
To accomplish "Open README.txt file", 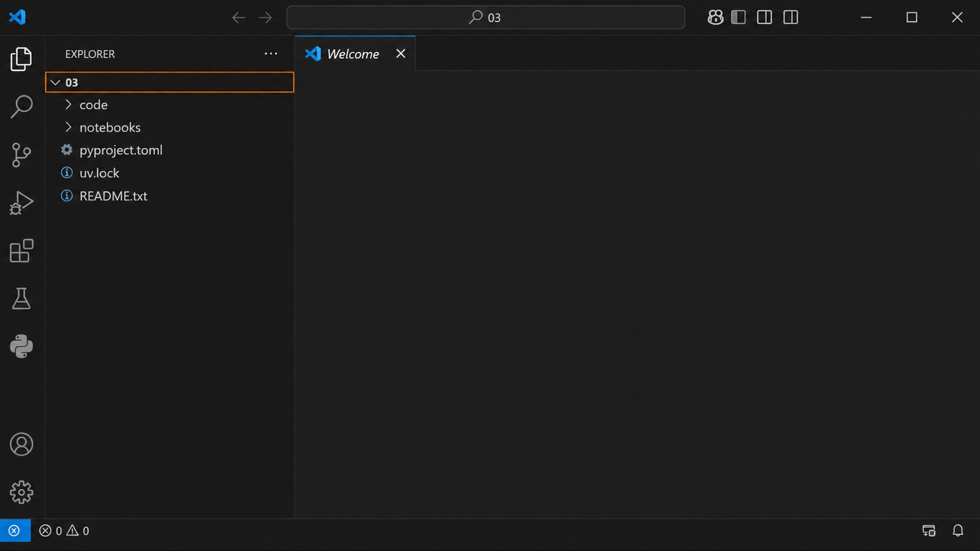I will click(x=170, y=196).
